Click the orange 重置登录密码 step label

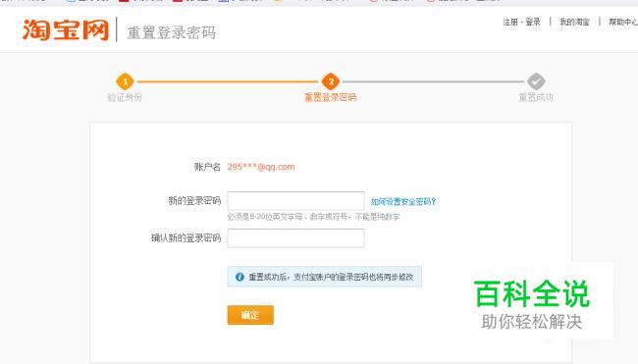click(x=331, y=97)
